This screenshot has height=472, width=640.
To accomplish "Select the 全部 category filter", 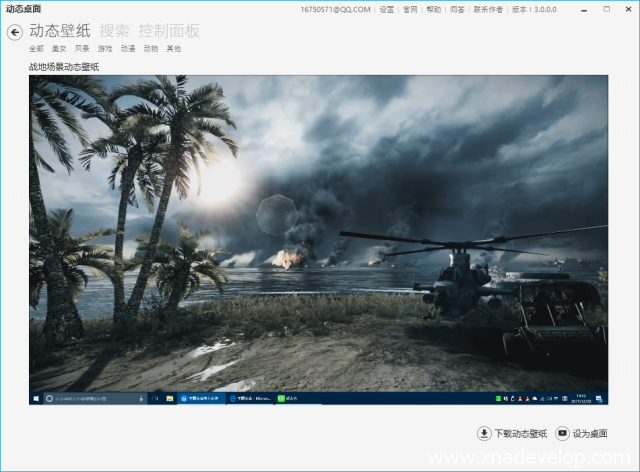I will click(36, 48).
